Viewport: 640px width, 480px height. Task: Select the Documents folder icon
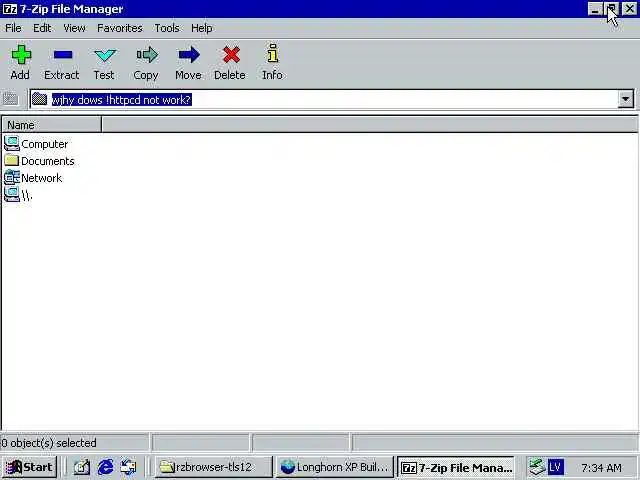11,160
